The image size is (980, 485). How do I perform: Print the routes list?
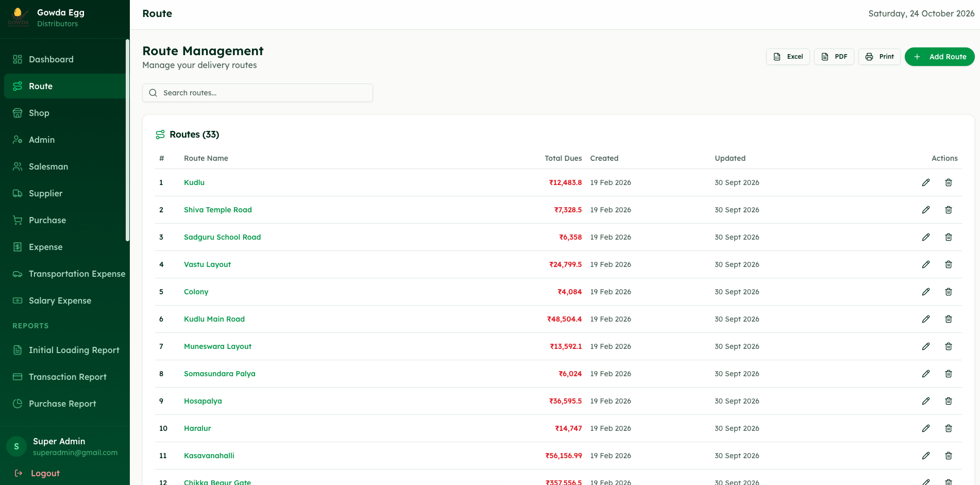(x=879, y=57)
